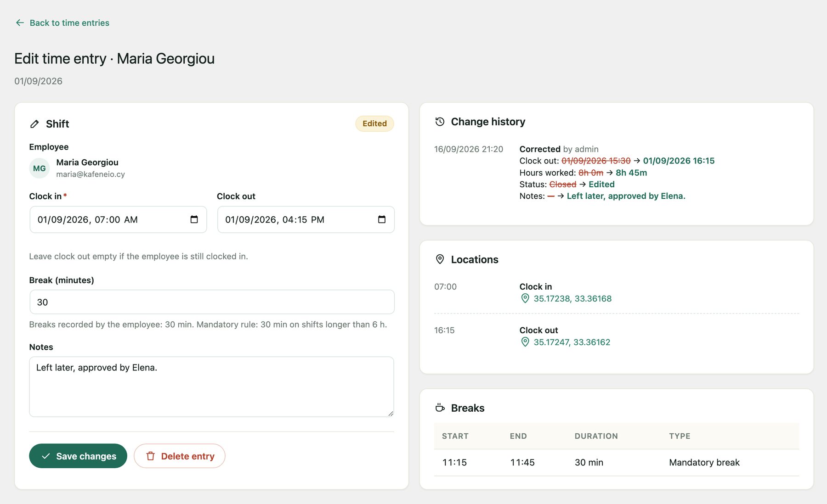
Task: Click the pin icon for clock-in coordinates
Action: click(525, 298)
